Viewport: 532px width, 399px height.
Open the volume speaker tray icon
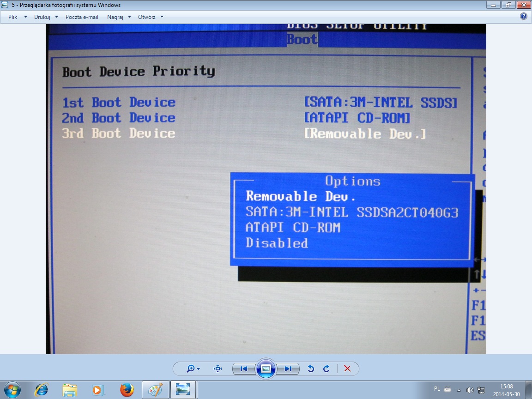tap(470, 390)
